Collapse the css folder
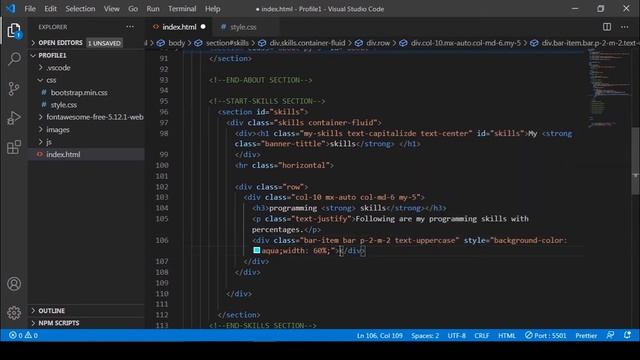640x360 pixels. pyautogui.click(x=51, y=80)
